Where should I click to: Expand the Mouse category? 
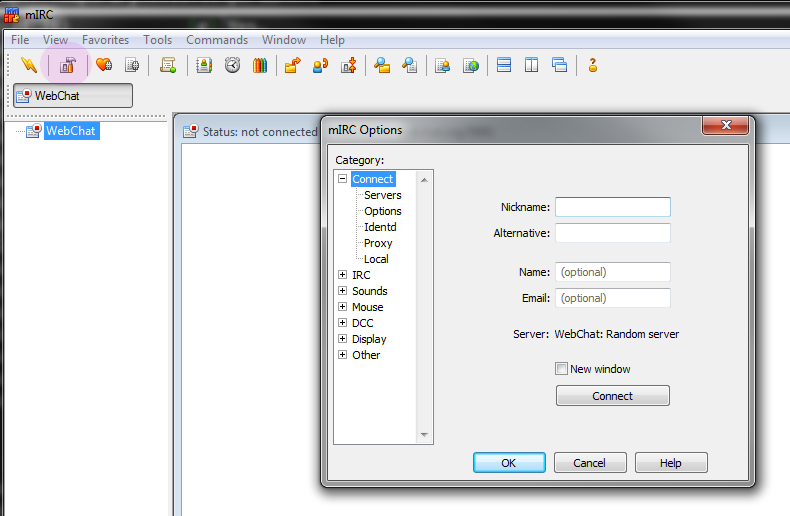click(x=343, y=307)
